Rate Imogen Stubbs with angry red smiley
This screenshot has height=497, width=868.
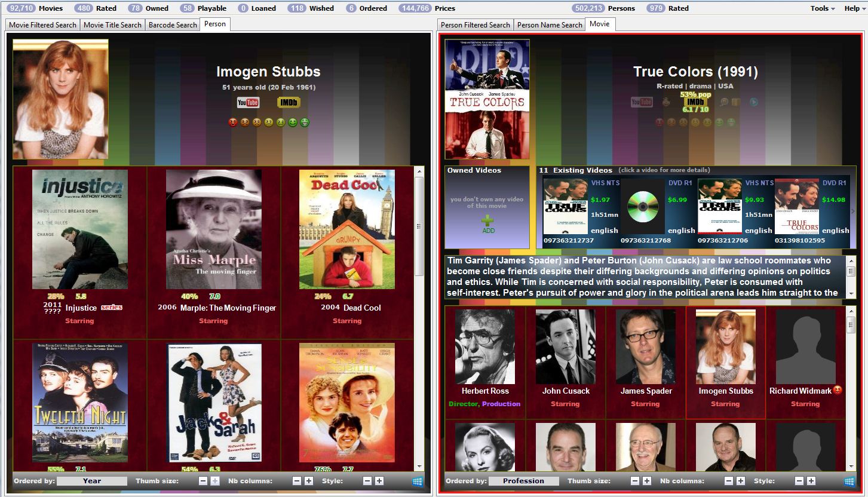[233, 122]
